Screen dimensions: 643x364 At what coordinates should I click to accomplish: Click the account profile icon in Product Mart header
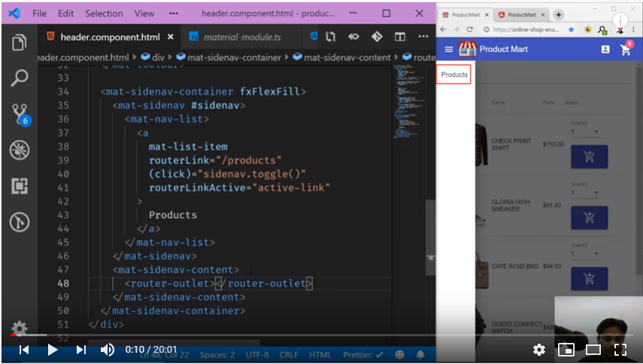pos(605,50)
